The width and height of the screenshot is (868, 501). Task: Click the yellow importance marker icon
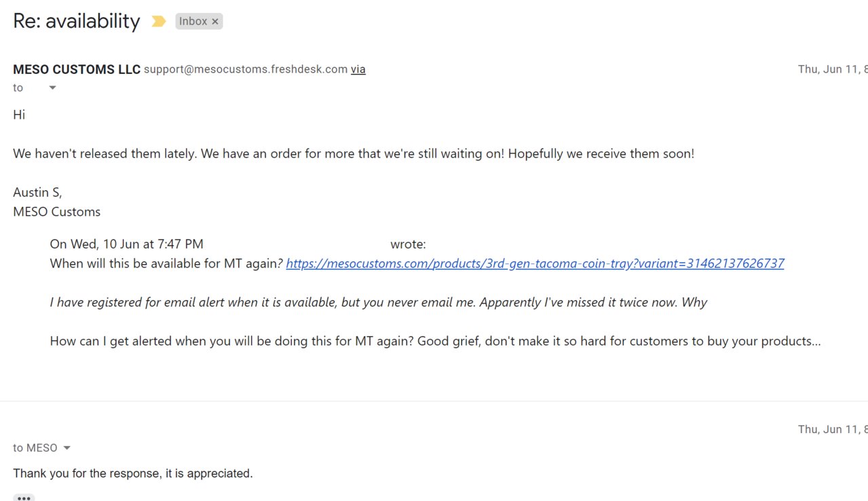point(158,22)
